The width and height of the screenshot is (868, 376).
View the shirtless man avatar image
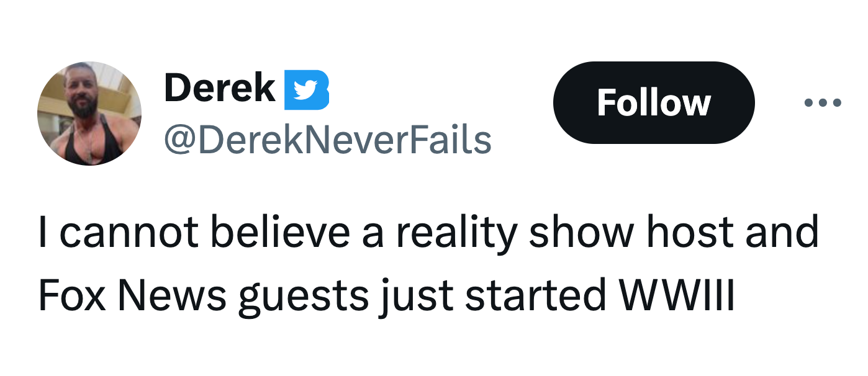[x=89, y=114]
